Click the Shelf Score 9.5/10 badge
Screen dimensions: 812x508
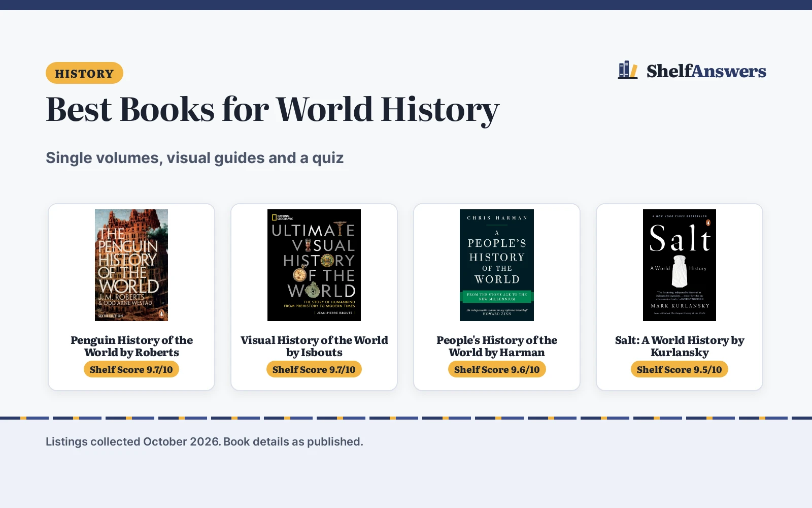click(680, 369)
